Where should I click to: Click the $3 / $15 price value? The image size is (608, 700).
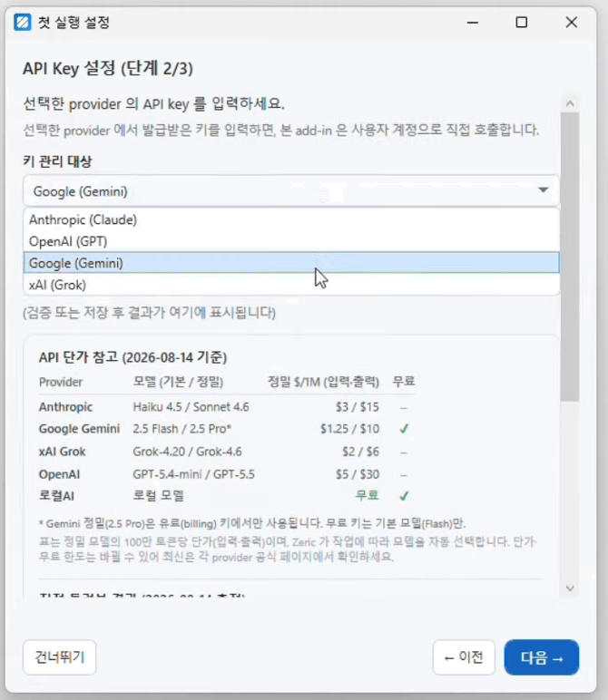(x=358, y=407)
